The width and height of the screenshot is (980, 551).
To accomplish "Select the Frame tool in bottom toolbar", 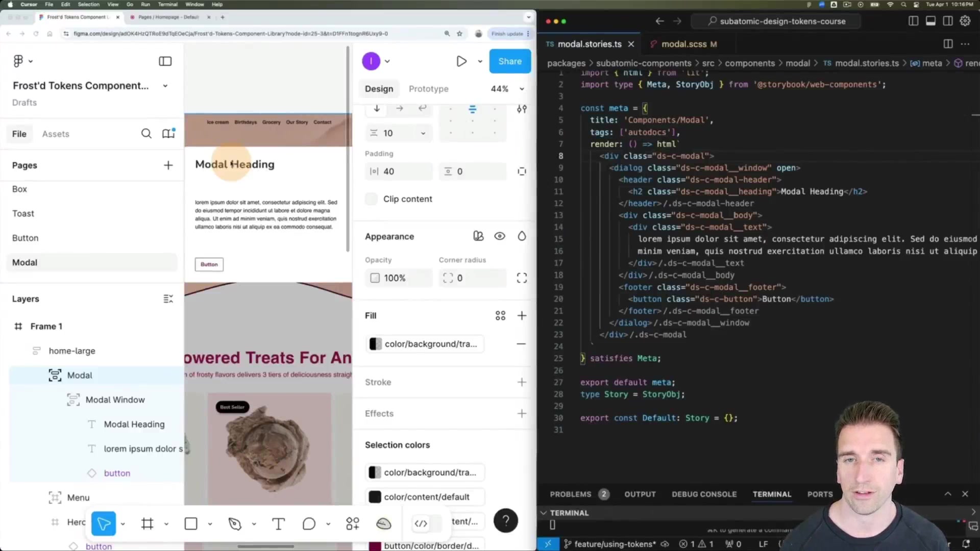I will pyautogui.click(x=148, y=524).
